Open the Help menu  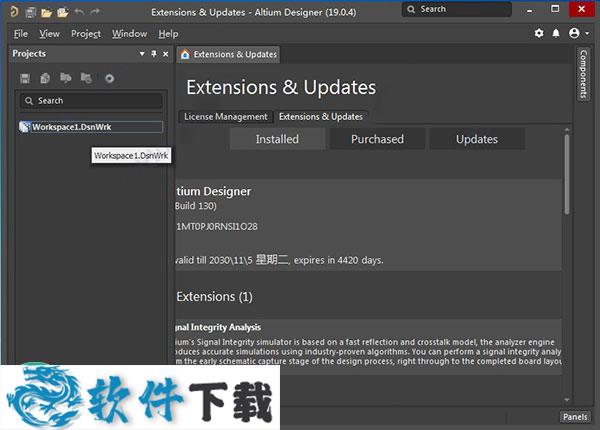pyautogui.click(x=168, y=34)
